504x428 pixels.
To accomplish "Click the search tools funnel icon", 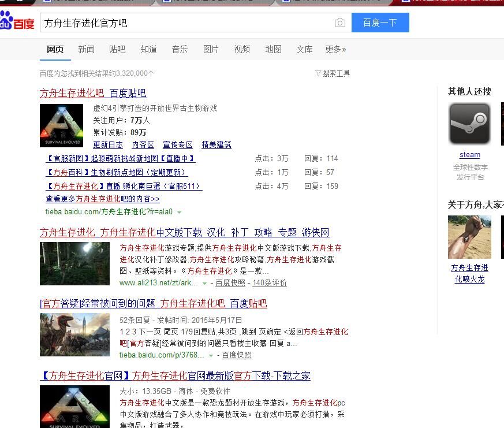I will [318, 73].
